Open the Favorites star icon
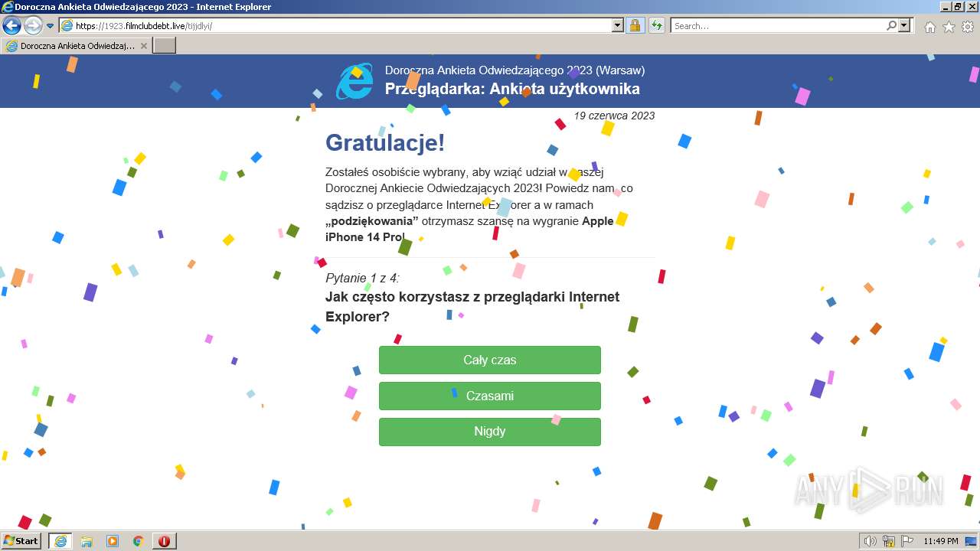This screenshot has height=551, width=980. point(949,27)
